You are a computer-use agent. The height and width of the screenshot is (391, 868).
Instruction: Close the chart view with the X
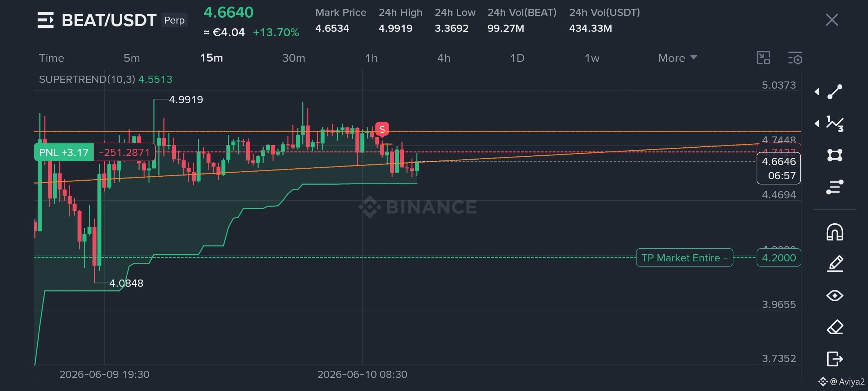[832, 20]
